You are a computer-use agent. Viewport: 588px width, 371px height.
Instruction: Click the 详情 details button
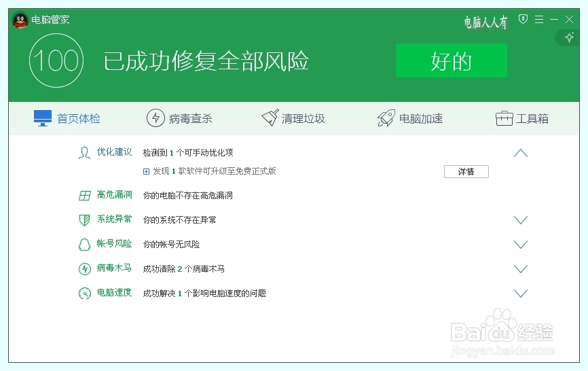466,171
